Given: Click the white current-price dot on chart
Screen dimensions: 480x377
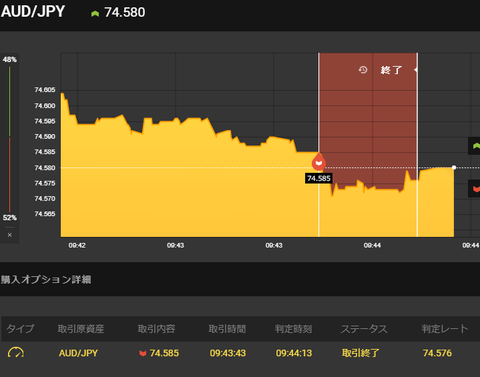Looking at the screenshot, I should click(x=454, y=167).
